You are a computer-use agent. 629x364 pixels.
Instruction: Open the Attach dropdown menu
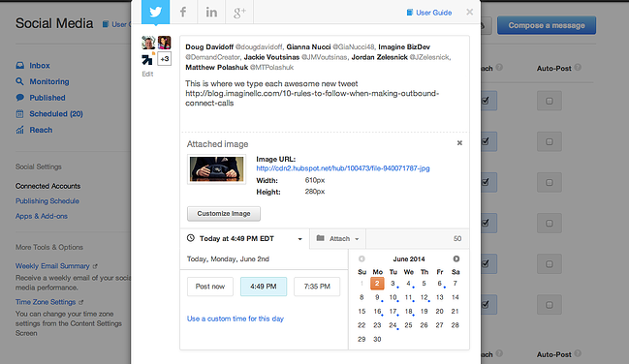pyautogui.click(x=337, y=238)
